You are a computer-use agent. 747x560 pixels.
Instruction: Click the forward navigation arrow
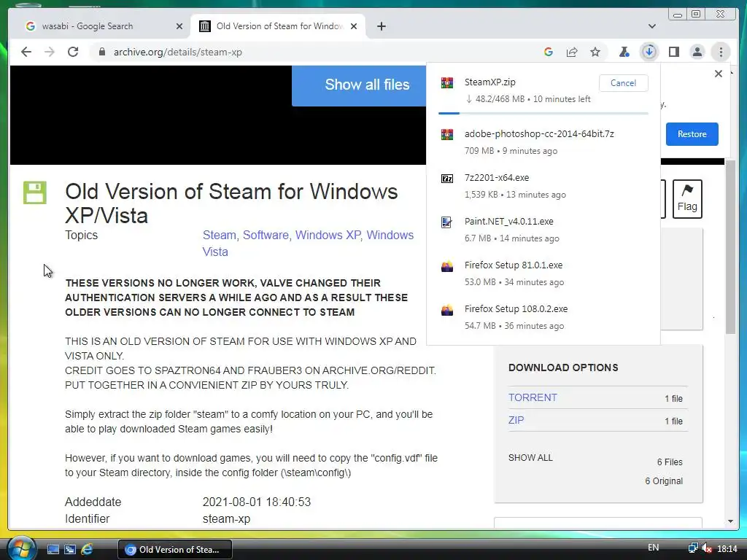[50, 52]
